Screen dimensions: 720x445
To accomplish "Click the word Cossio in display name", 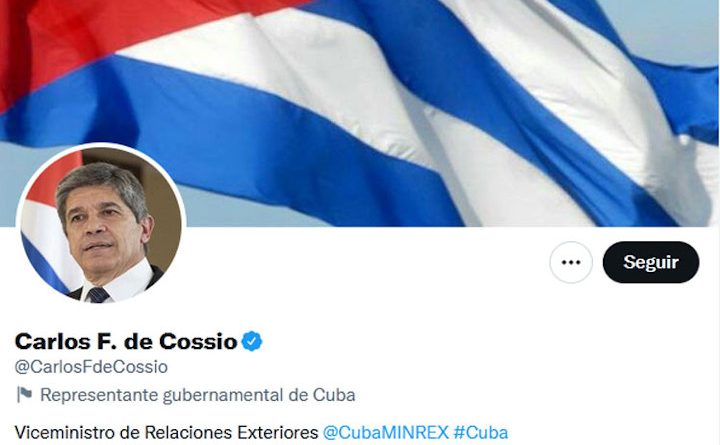I will 198,341.
